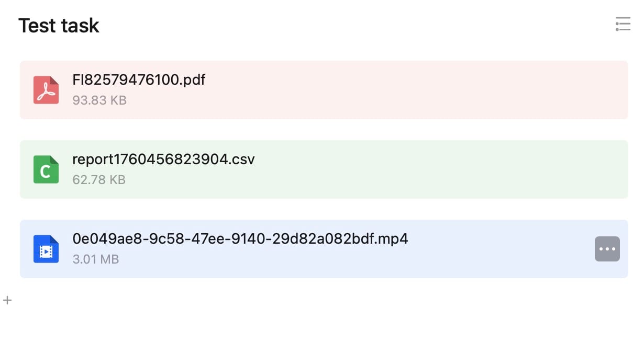Click the blue MP4 video file icon
Image resolution: width=644 pixels, height=342 pixels.
click(x=46, y=249)
